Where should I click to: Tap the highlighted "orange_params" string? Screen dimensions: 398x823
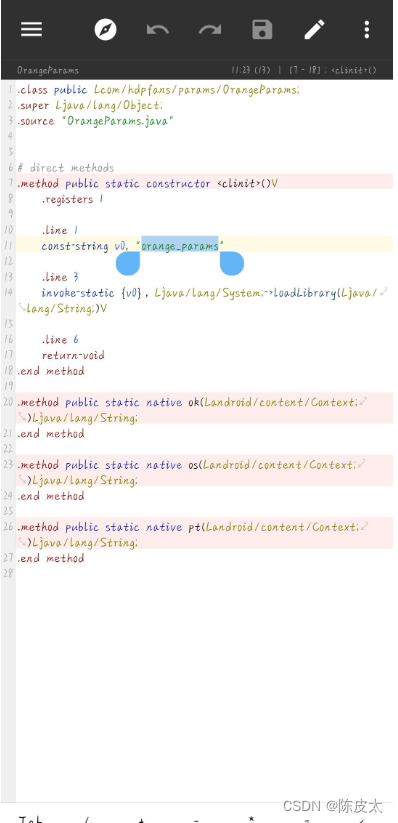pos(180,246)
